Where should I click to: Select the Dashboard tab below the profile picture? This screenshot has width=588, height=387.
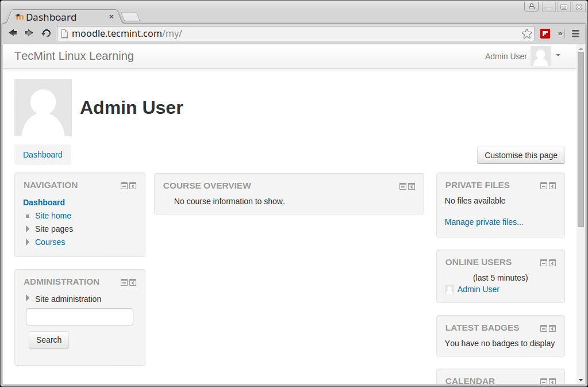(43, 155)
